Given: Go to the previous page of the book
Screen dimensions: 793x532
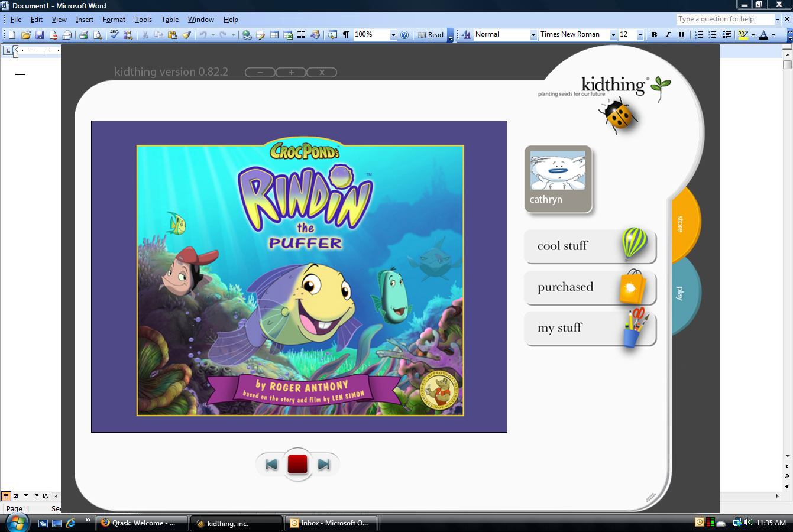Looking at the screenshot, I should click(271, 465).
